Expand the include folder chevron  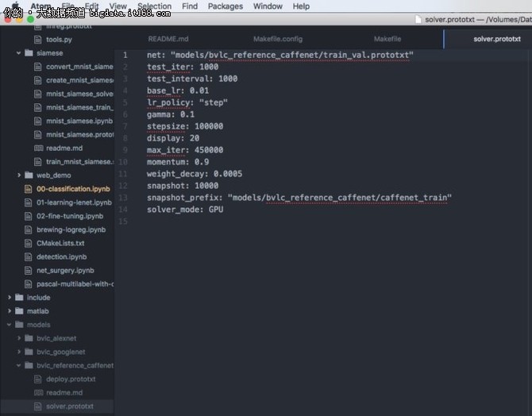pos(10,297)
